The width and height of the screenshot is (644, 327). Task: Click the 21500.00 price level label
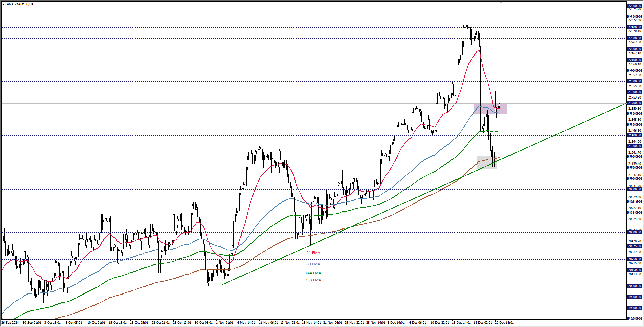pyautogui.click(x=634, y=125)
